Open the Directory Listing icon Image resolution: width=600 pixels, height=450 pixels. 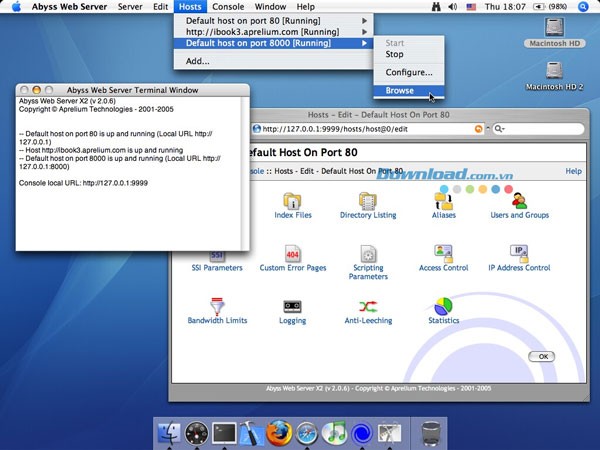pyautogui.click(x=367, y=201)
